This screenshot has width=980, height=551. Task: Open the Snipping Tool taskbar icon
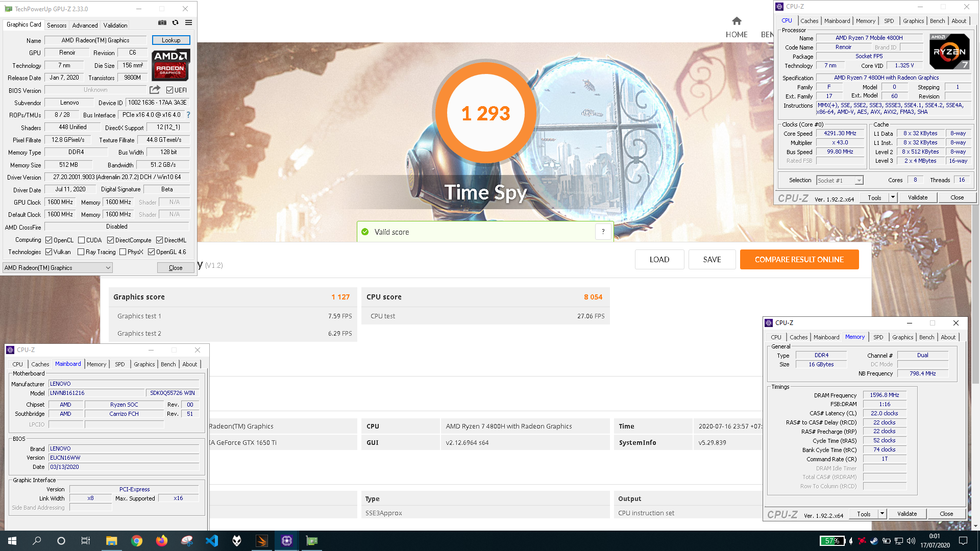186,541
